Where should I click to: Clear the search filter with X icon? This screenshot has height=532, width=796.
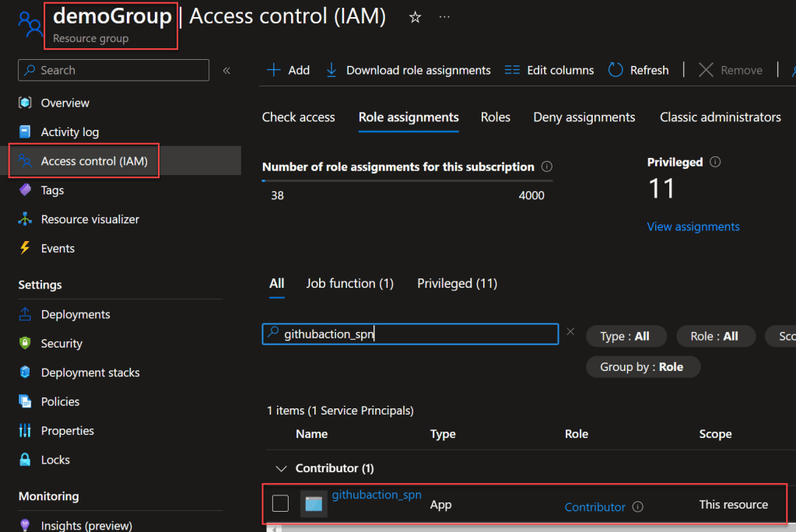point(570,332)
